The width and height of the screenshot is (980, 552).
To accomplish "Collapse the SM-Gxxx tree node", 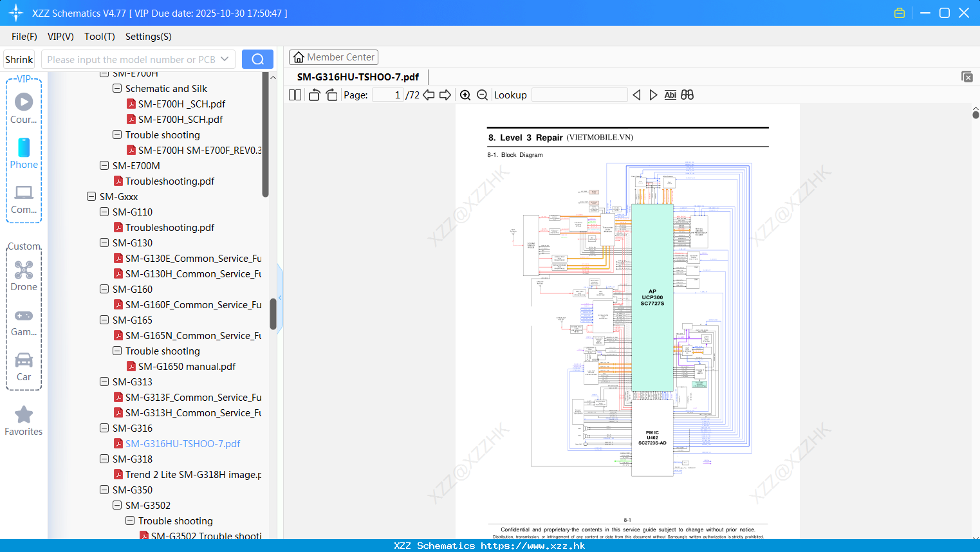I will tap(91, 196).
